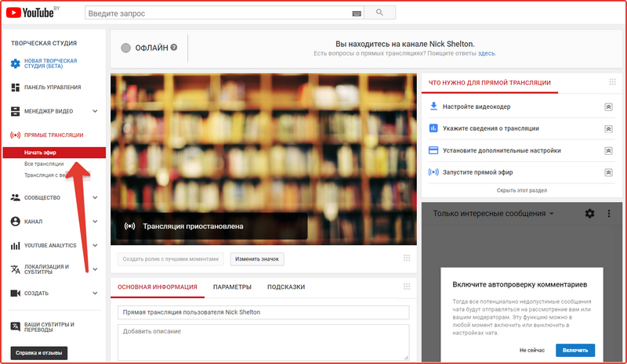Click the Localization and subtitles translate icon
Screen dimensions: 627x364
tap(15, 269)
